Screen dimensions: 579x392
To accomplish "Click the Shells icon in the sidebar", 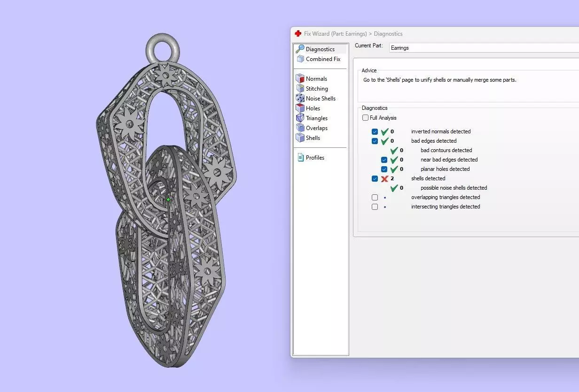I will pyautogui.click(x=300, y=138).
